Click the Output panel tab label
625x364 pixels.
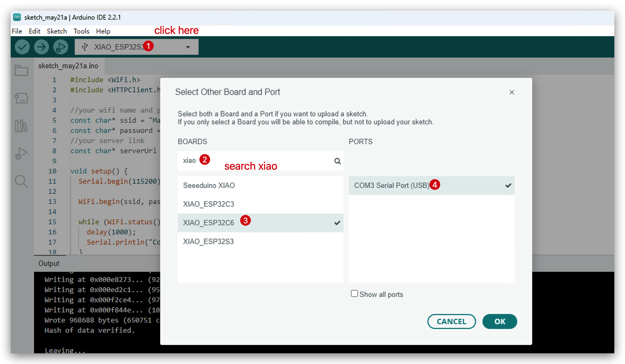click(49, 264)
